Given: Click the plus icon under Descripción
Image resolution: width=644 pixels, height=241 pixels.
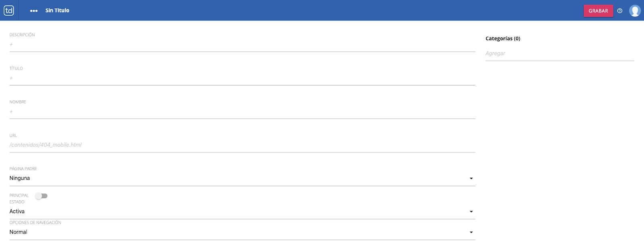Looking at the screenshot, I should point(11,44).
